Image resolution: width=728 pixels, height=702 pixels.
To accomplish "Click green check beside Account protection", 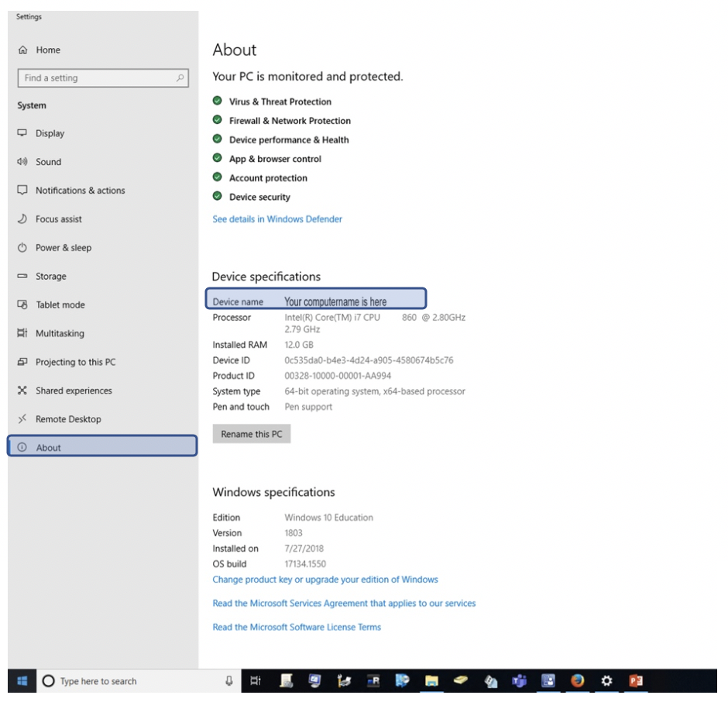I will pos(218,177).
